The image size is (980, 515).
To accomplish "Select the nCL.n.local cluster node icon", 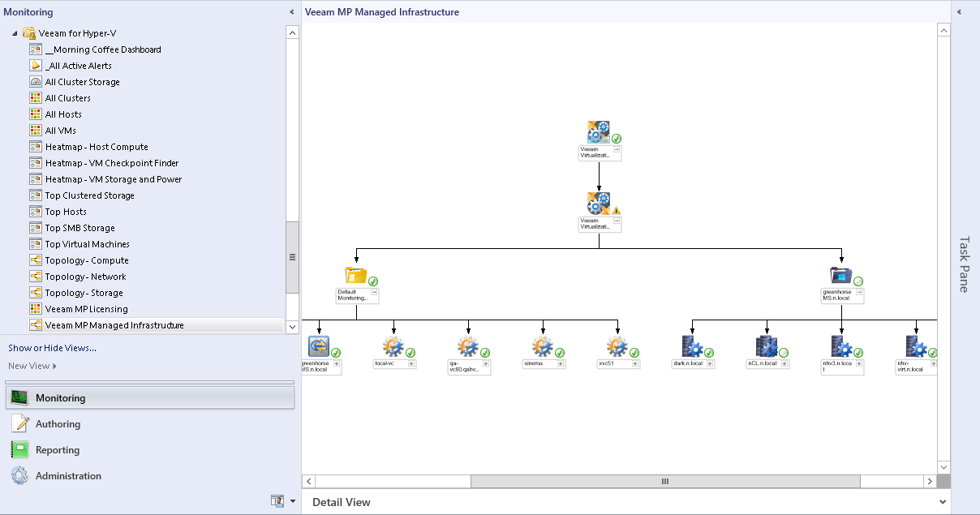I will click(767, 346).
